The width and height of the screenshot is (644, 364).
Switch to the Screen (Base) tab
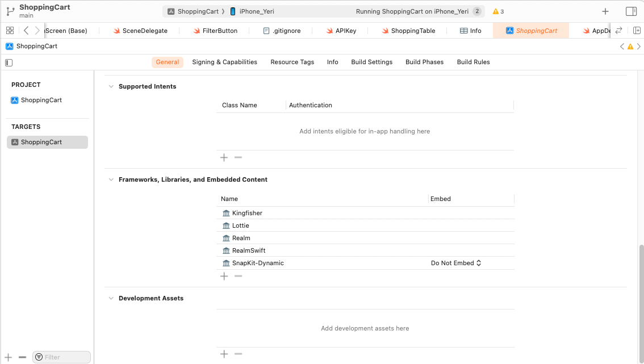(66, 31)
